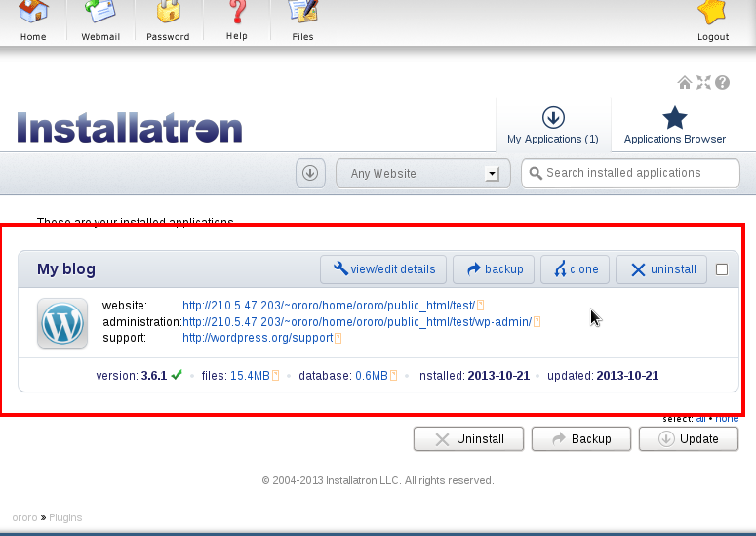This screenshot has width=756, height=536.
Task: Open the Files icon
Action: (302, 12)
